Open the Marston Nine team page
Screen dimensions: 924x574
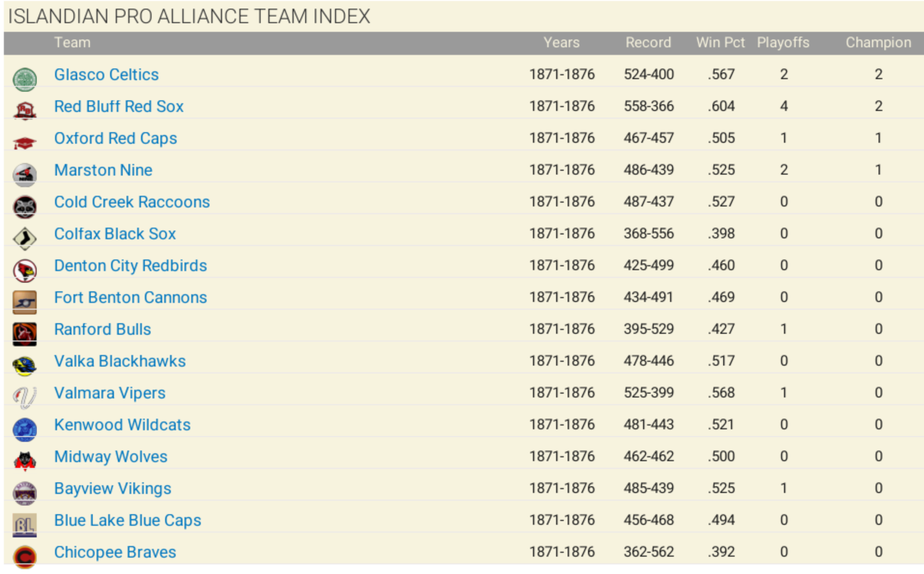click(103, 170)
